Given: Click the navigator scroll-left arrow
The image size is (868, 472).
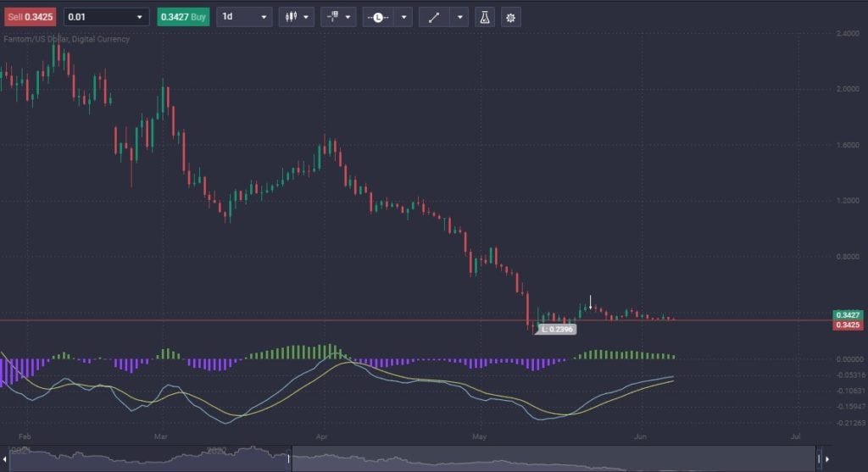Looking at the screenshot, I should [5, 460].
